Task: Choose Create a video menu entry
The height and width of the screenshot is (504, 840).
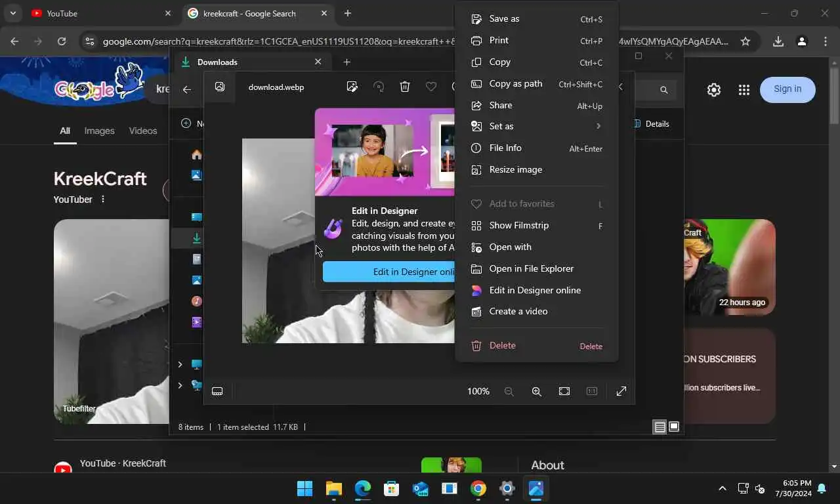Action: (x=536, y=312)
